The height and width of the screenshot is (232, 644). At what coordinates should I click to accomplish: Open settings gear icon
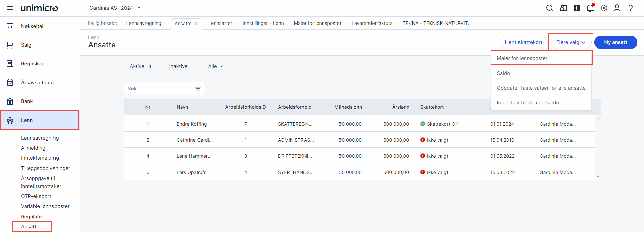click(x=604, y=8)
